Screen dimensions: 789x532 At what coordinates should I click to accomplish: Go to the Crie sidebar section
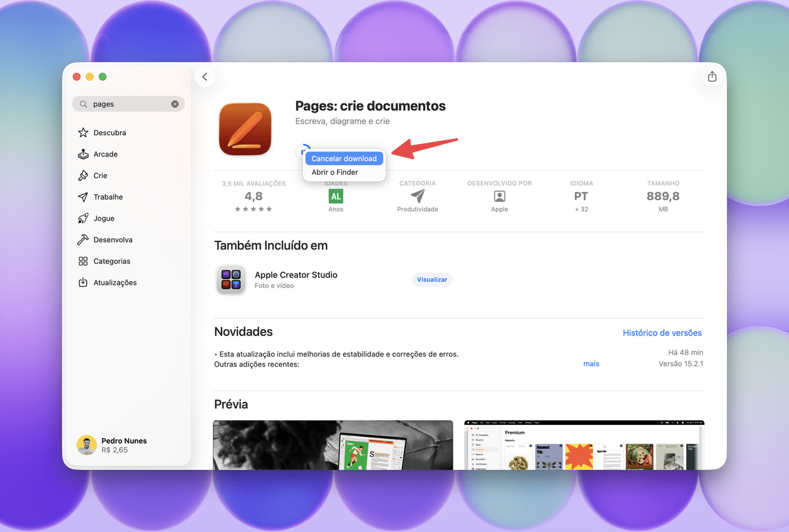click(x=100, y=175)
